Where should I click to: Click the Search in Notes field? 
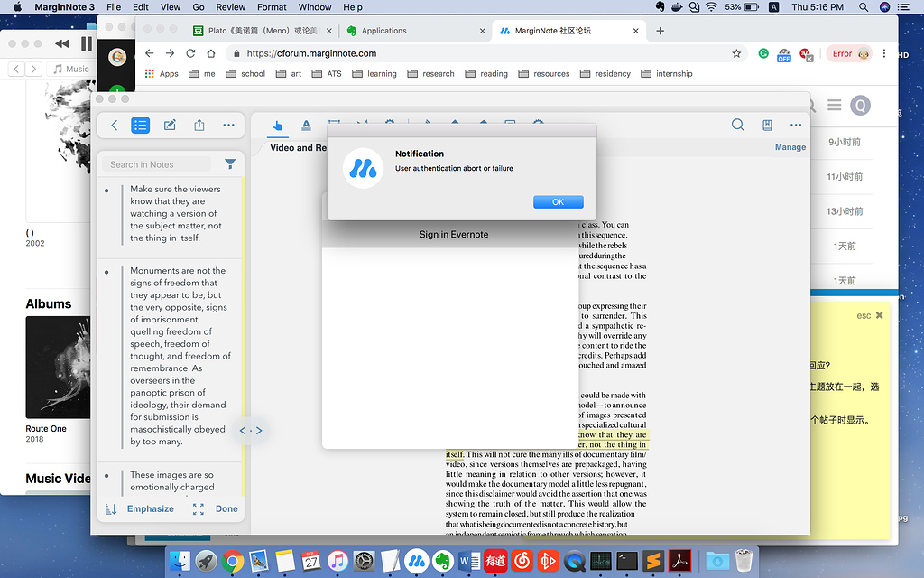tap(159, 164)
